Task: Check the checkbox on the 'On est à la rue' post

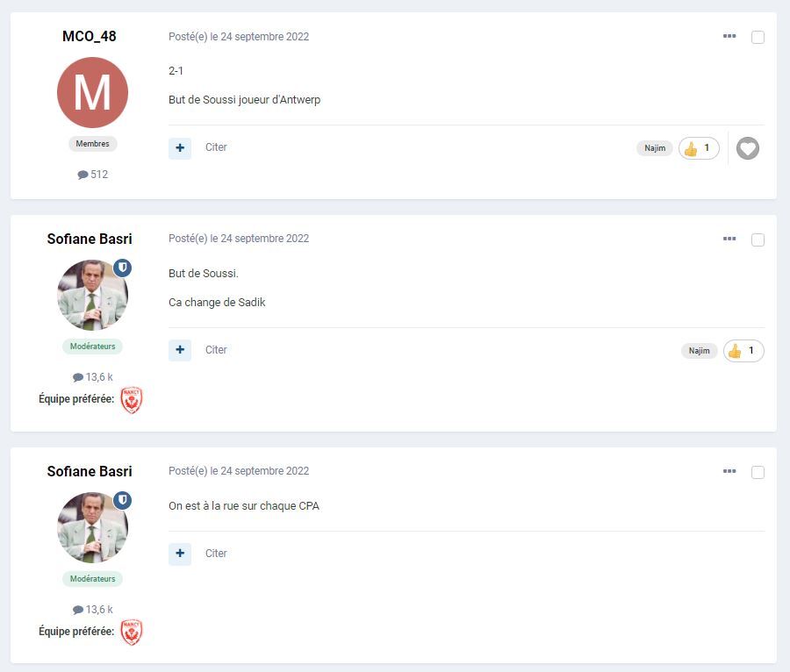Action: (758, 472)
